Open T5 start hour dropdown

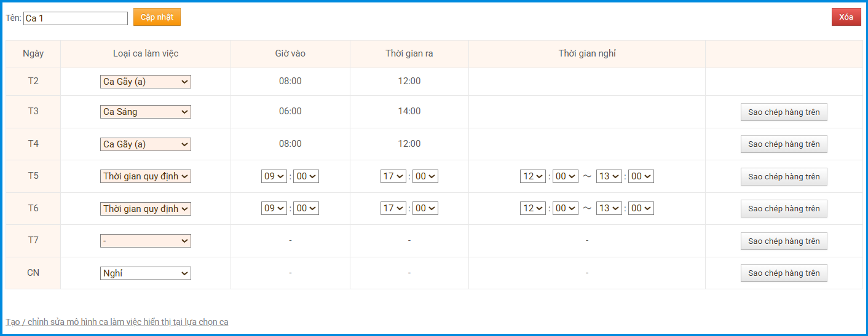click(275, 176)
